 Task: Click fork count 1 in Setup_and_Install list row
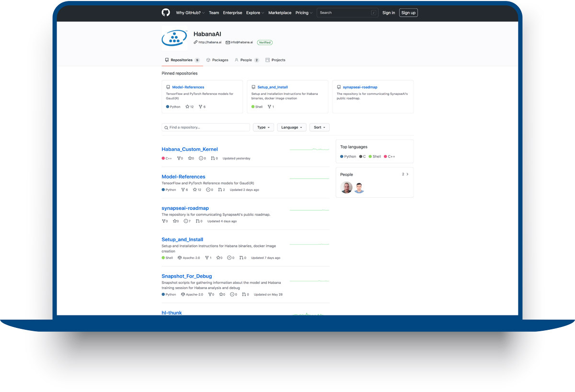point(208,258)
